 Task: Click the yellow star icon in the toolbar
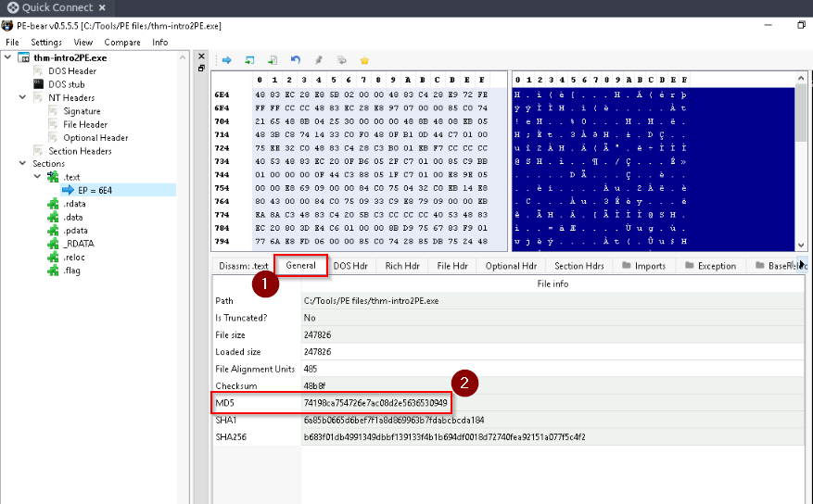[x=364, y=60]
